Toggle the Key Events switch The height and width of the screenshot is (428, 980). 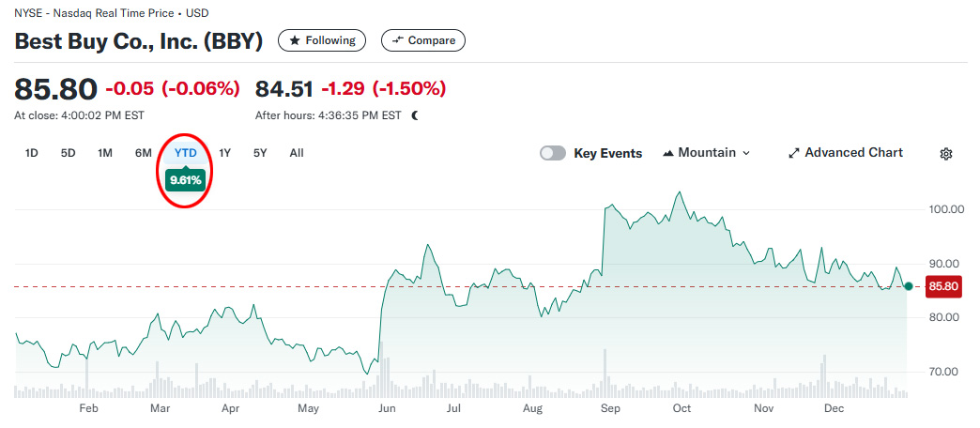tap(553, 153)
